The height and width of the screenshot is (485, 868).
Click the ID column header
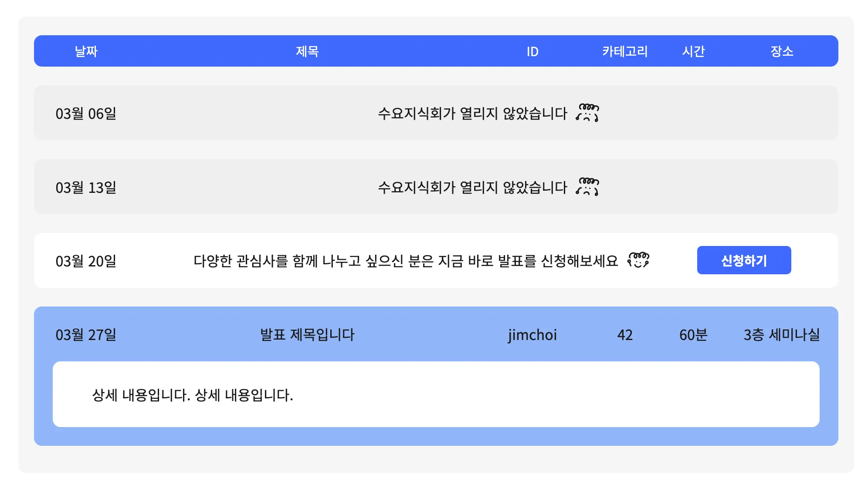pos(532,51)
